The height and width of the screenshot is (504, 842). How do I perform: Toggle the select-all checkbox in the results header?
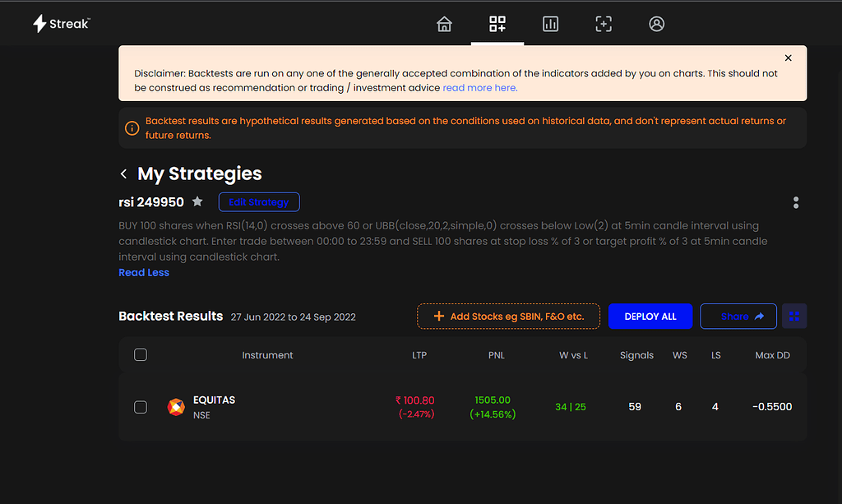(x=141, y=354)
